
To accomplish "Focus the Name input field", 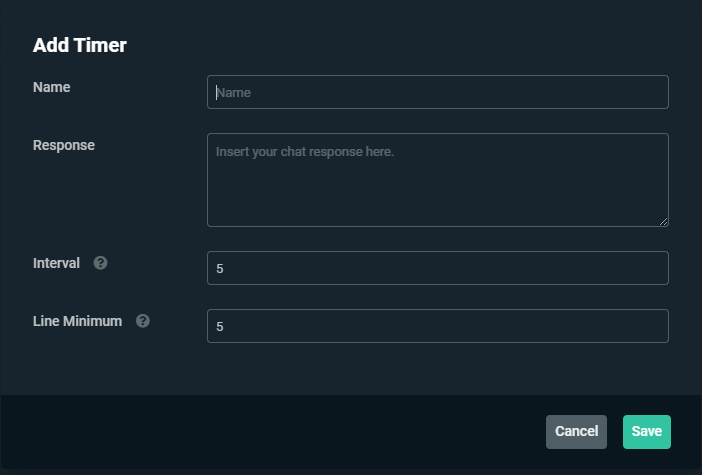I will pyautogui.click(x=437, y=92).
